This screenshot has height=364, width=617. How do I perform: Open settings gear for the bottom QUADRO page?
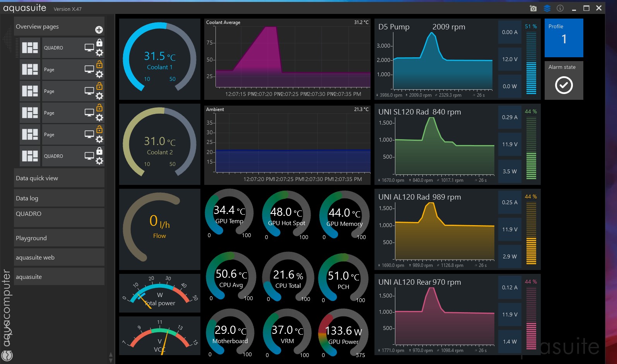tap(99, 161)
